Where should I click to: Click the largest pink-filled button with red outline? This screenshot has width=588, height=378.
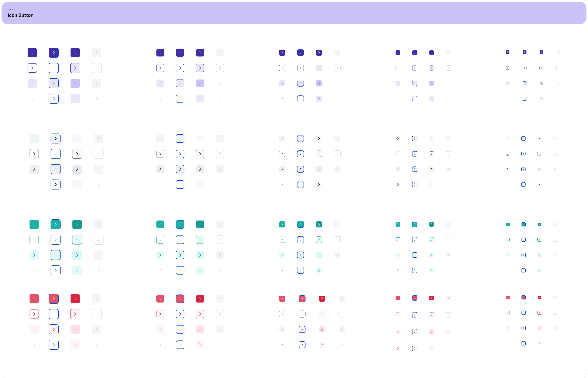click(x=75, y=314)
